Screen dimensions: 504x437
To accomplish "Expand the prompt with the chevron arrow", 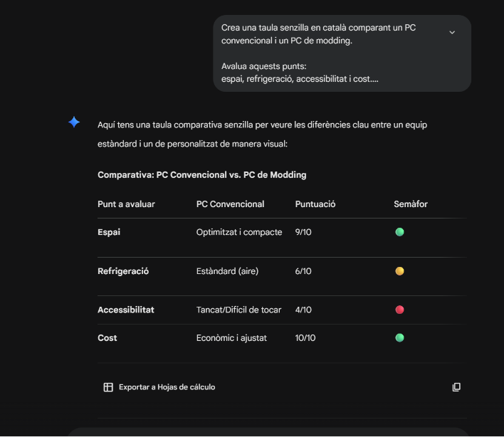I will pyautogui.click(x=452, y=33).
